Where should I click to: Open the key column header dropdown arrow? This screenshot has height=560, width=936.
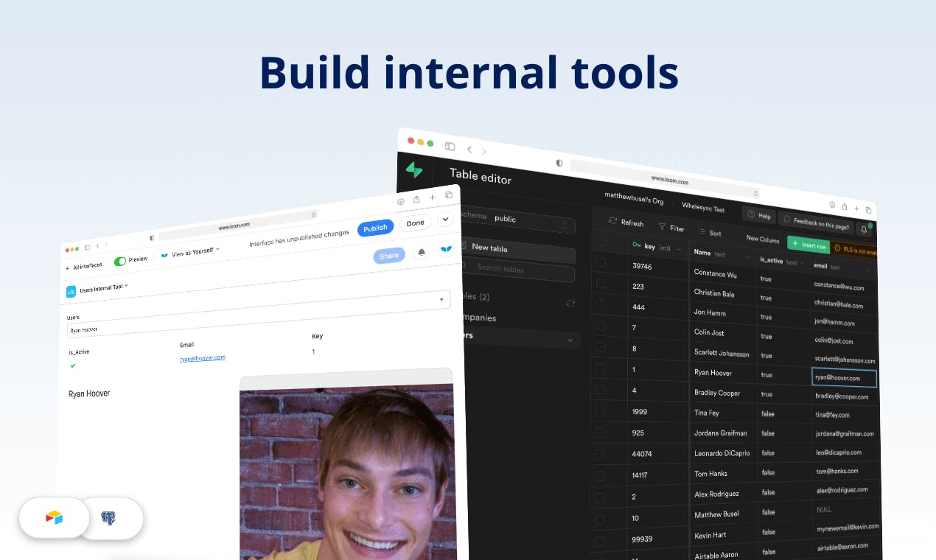(679, 251)
